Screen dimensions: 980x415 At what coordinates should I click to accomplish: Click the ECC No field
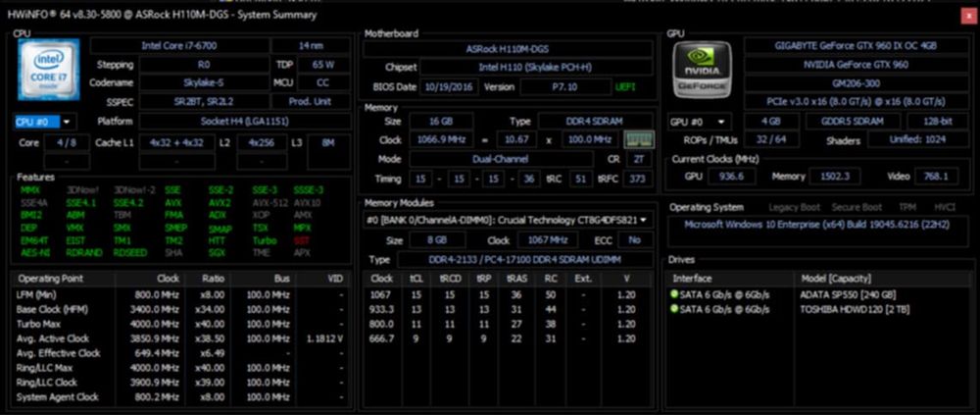[634, 239]
